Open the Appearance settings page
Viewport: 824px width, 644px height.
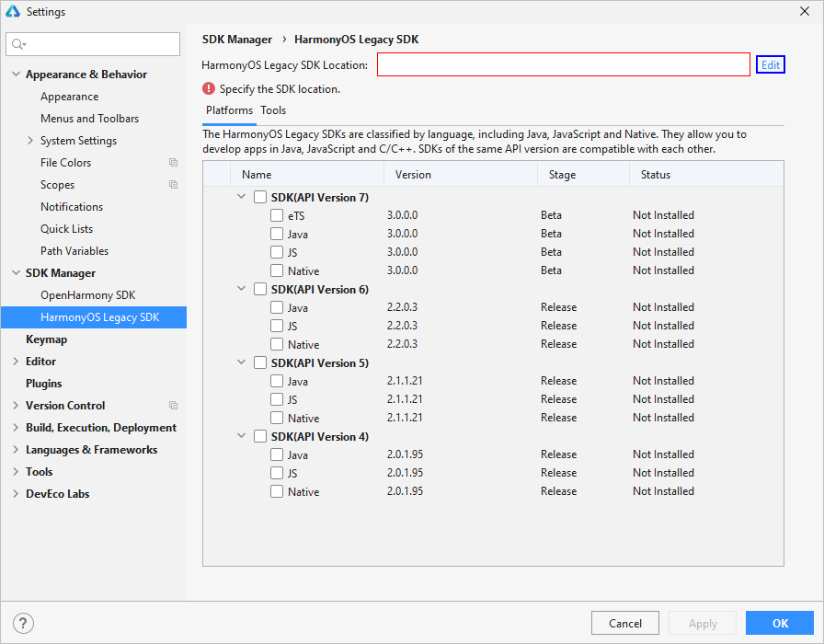pyautogui.click(x=69, y=97)
